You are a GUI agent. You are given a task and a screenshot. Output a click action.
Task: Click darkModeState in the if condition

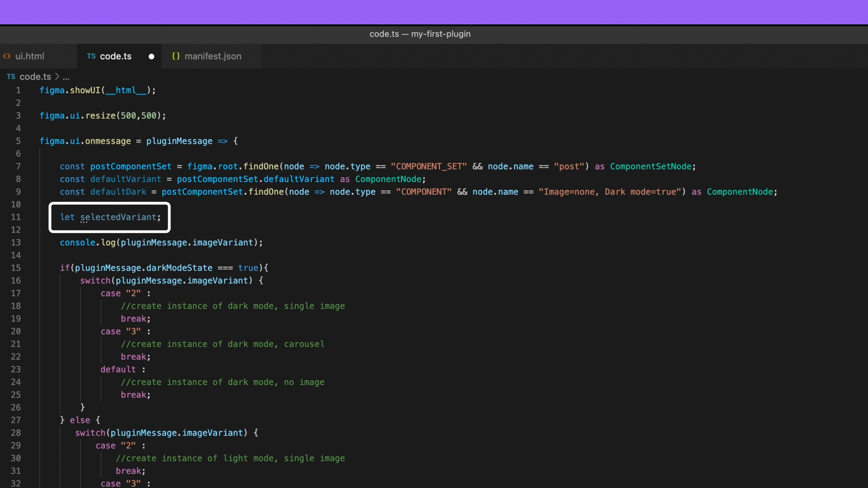(x=179, y=268)
